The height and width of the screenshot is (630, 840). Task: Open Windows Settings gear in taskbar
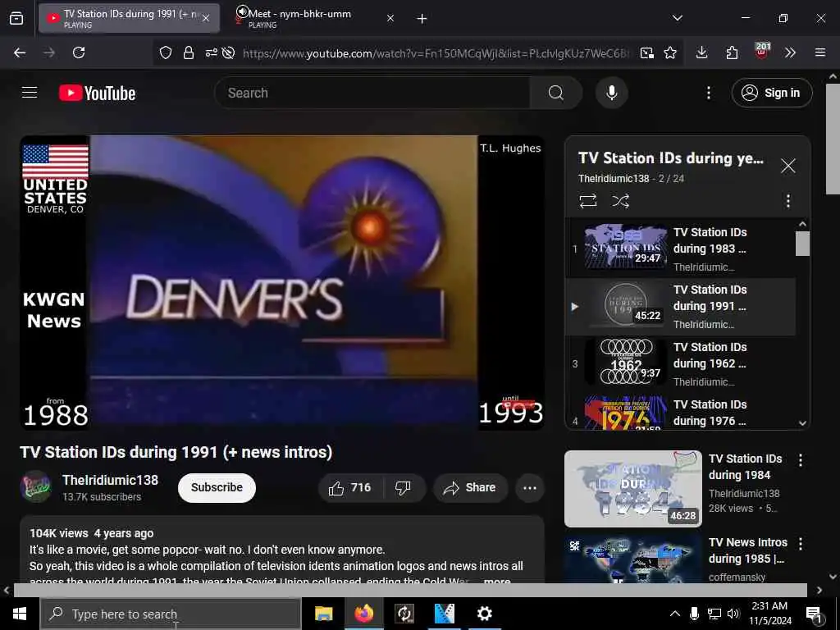click(484, 614)
